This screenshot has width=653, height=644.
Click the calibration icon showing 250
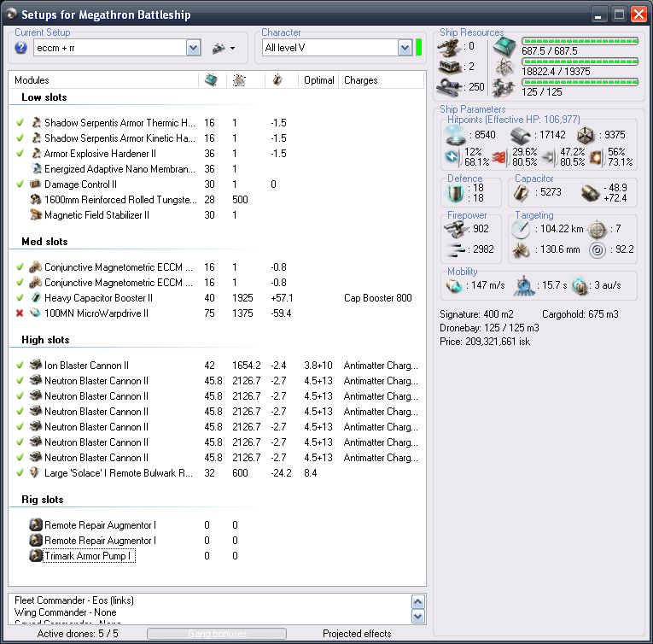[450, 87]
